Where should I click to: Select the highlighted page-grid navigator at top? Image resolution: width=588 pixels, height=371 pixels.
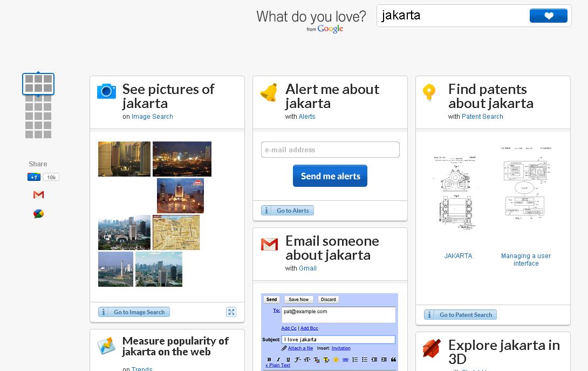coord(38,83)
